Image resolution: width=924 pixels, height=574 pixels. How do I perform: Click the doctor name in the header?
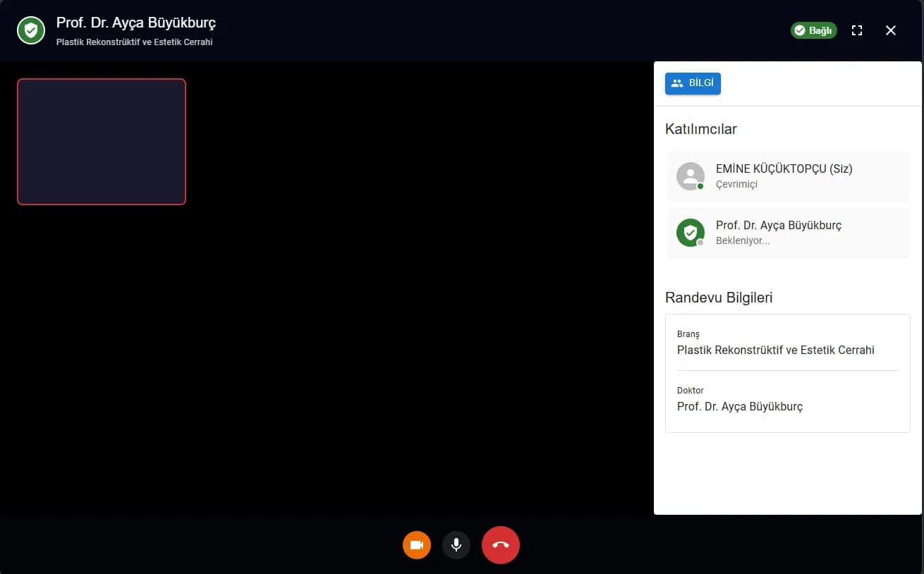pos(136,23)
